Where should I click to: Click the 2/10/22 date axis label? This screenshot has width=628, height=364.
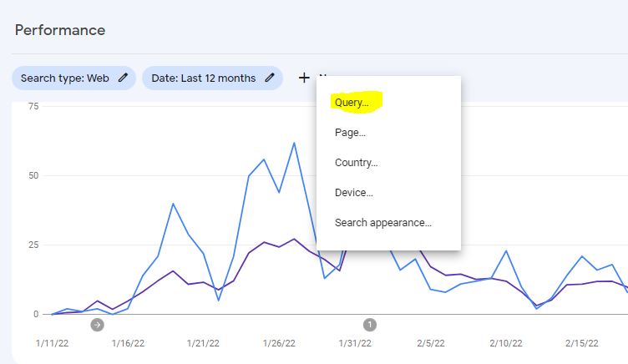pyautogui.click(x=505, y=343)
